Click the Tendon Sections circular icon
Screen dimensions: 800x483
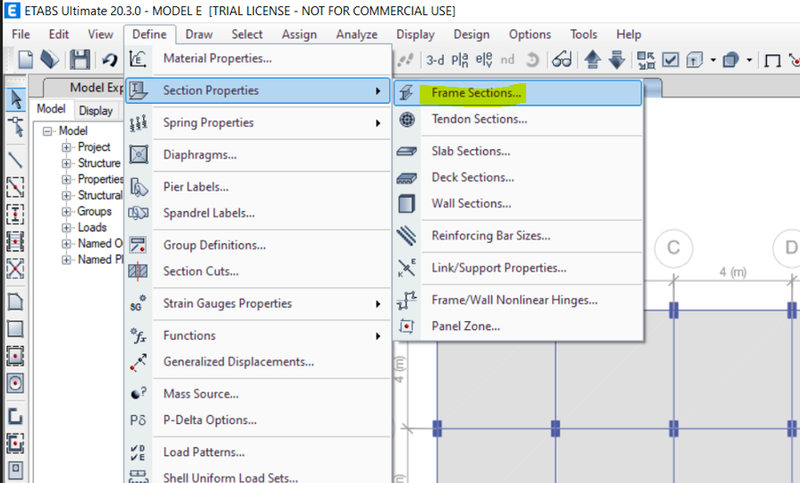point(407,119)
